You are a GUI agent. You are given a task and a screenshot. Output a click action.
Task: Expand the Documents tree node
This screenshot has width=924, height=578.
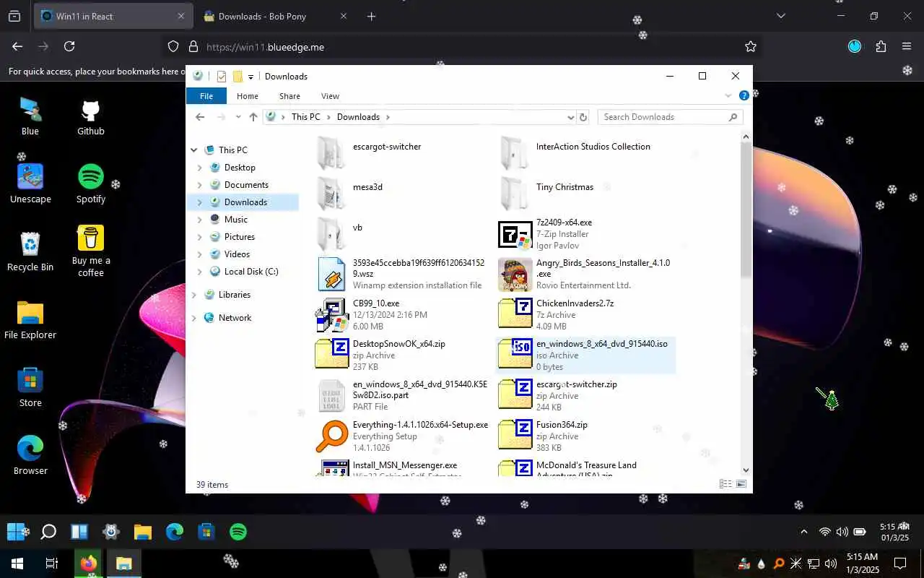(x=200, y=185)
